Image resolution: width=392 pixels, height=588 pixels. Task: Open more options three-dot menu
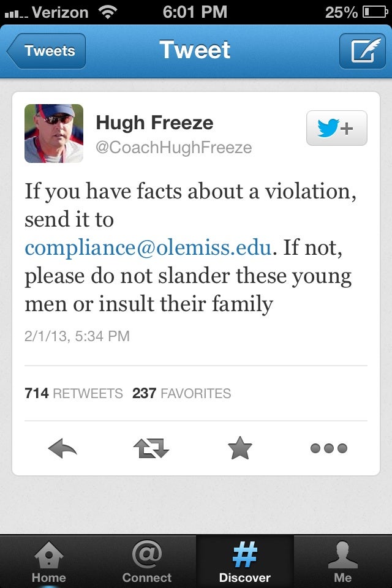(328, 449)
